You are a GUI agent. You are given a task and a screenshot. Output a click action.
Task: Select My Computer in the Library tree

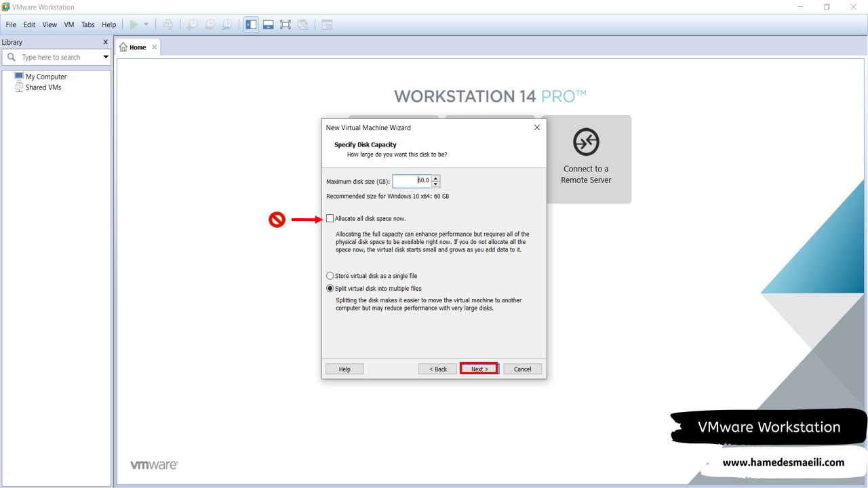[x=46, y=77]
